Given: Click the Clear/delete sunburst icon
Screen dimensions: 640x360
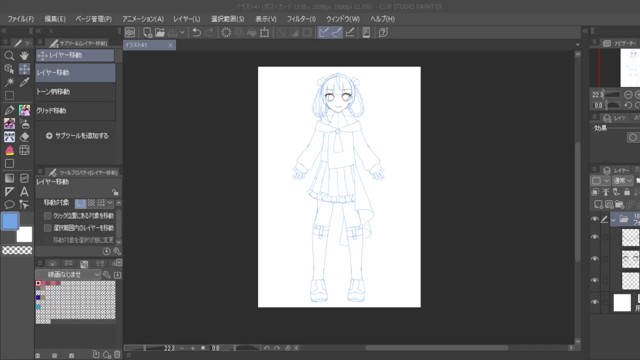Looking at the screenshot, I should pyautogui.click(x=226, y=33).
